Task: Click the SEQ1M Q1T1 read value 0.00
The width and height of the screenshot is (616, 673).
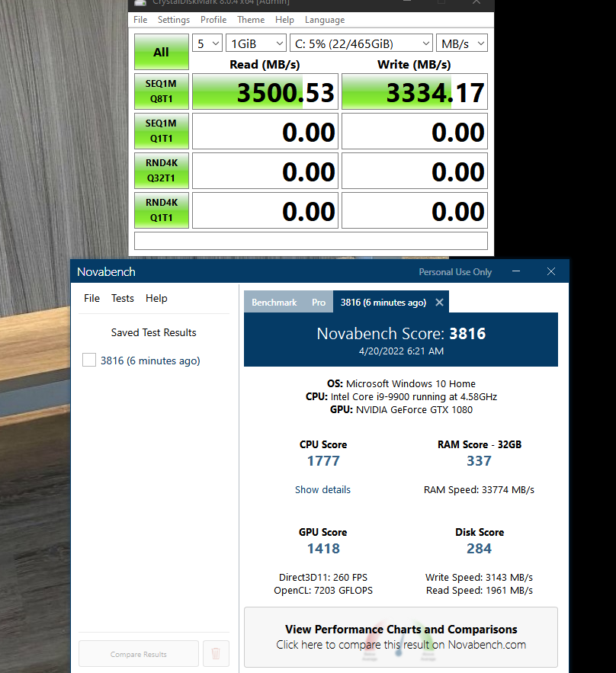Action: point(265,131)
